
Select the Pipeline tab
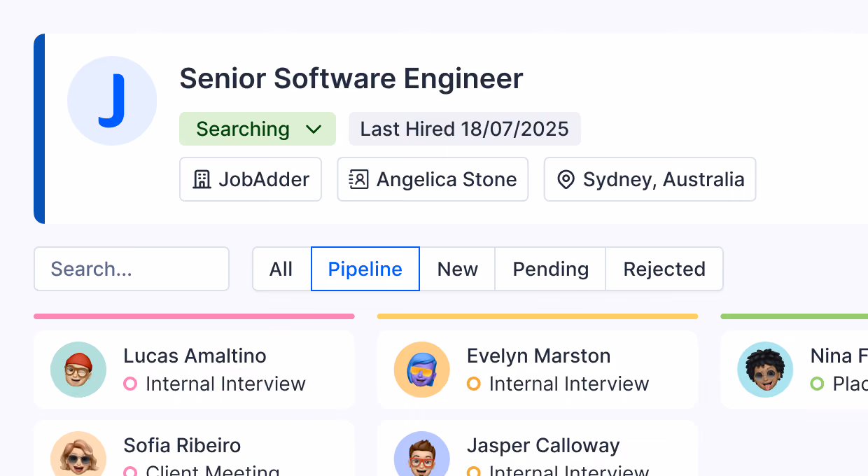coord(365,269)
